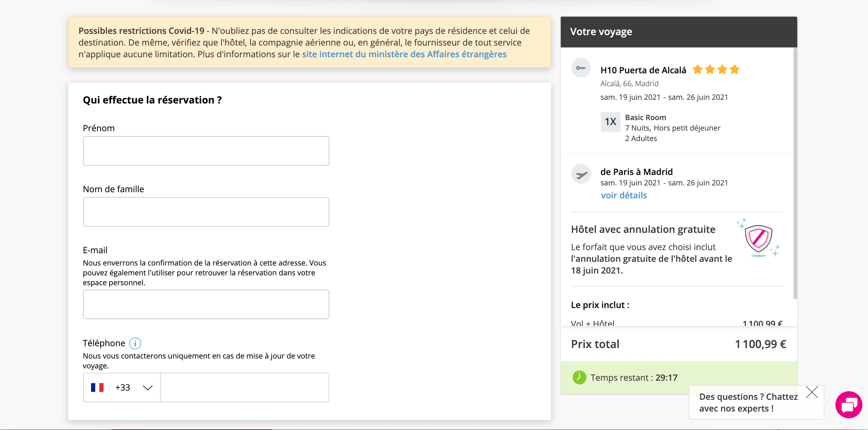The image size is (868, 430).
Task: Click voir détails flight link
Action: click(x=624, y=195)
